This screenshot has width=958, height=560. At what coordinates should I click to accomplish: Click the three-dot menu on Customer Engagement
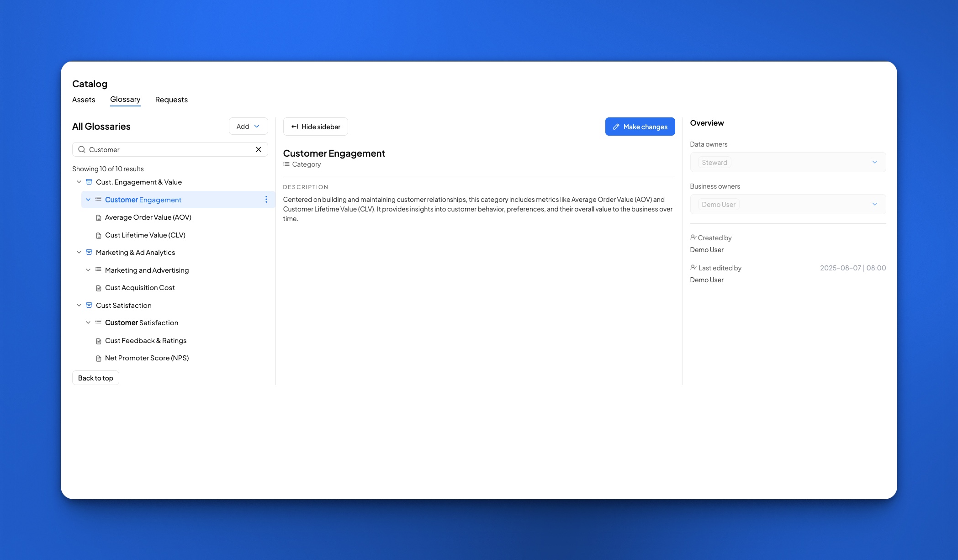(x=266, y=200)
